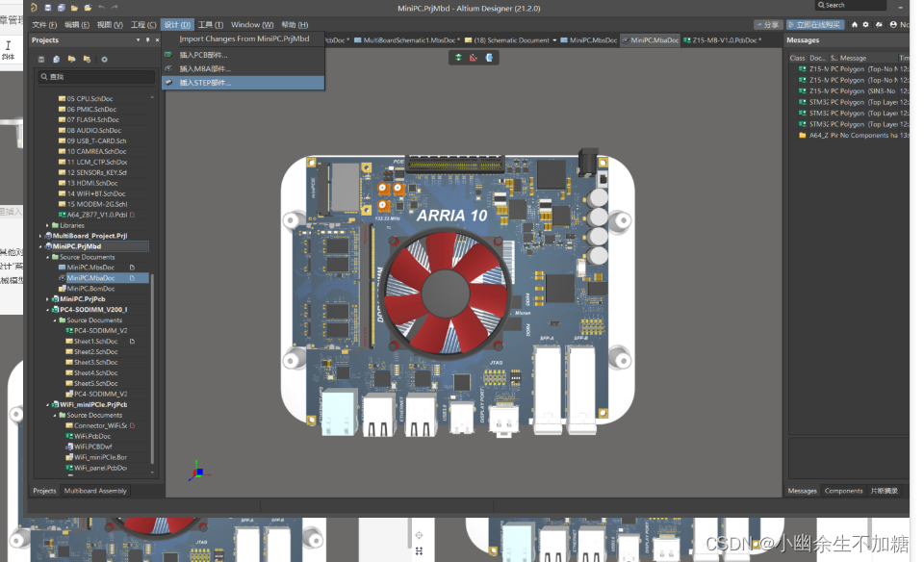
Task: Switch to the Multiboard Assembly tab
Action: click(95, 491)
